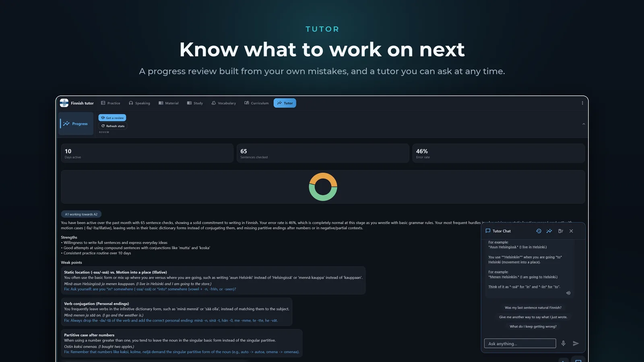Screen dimensions: 644x362
Task: Open the Static location vs. Motion weak point card
Action: pos(213,280)
